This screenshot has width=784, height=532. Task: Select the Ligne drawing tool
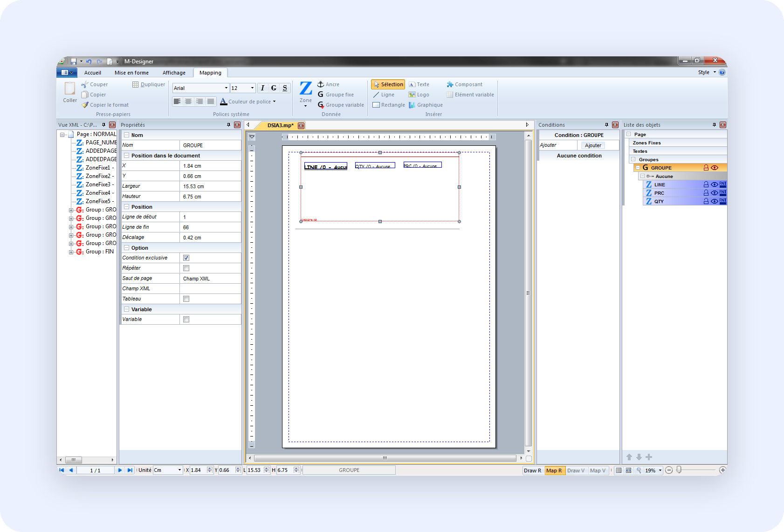coord(384,95)
